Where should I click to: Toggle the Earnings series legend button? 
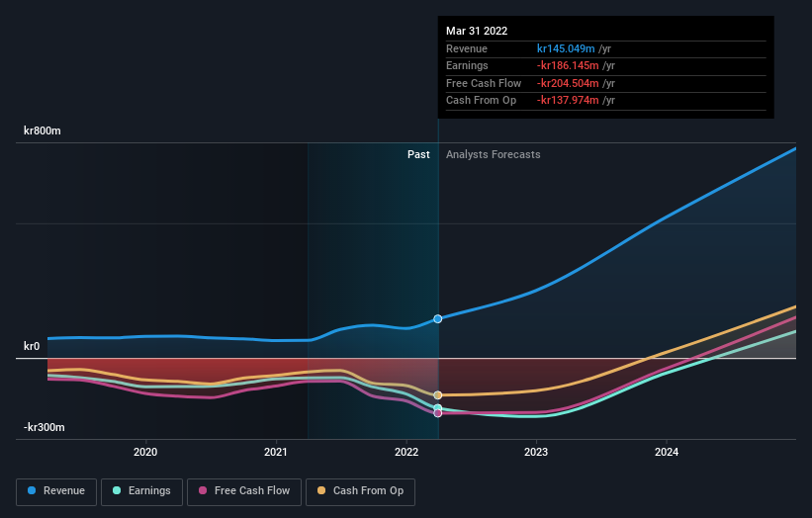click(141, 491)
